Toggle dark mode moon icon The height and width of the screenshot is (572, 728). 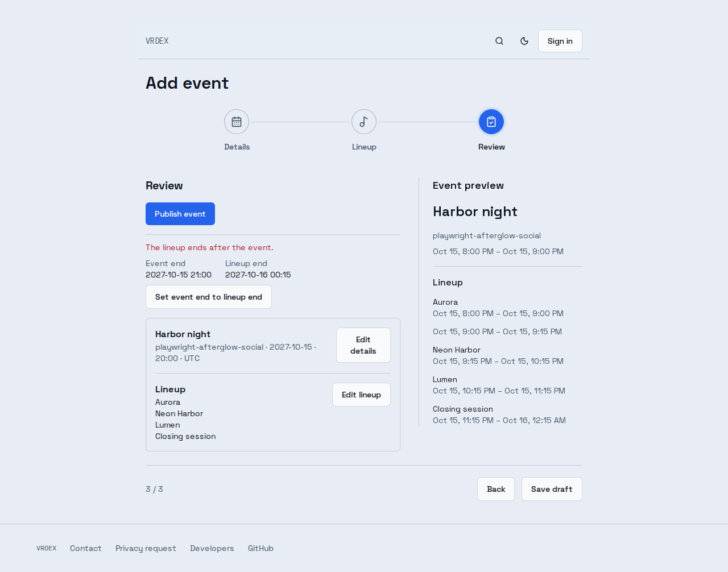tap(524, 41)
